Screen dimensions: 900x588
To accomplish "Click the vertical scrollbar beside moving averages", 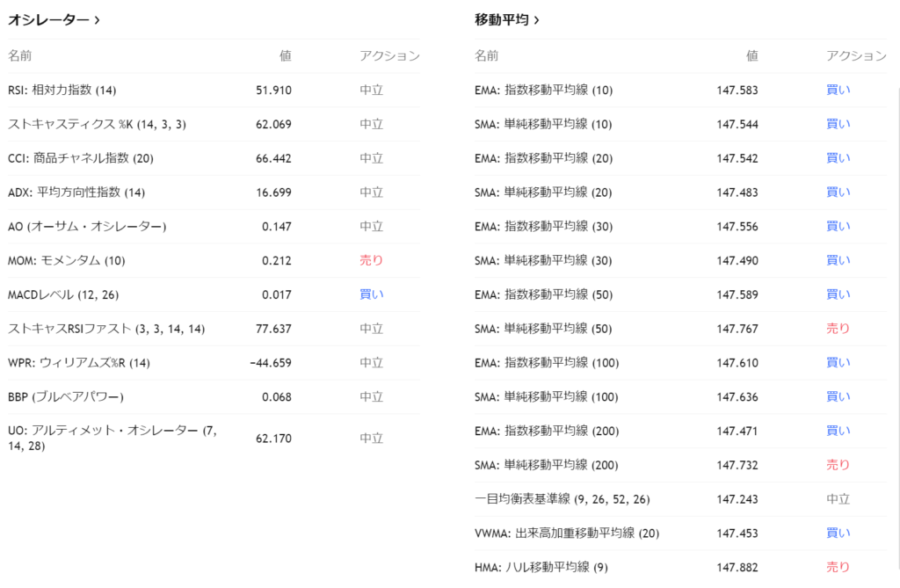I will [x=897, y=334].
